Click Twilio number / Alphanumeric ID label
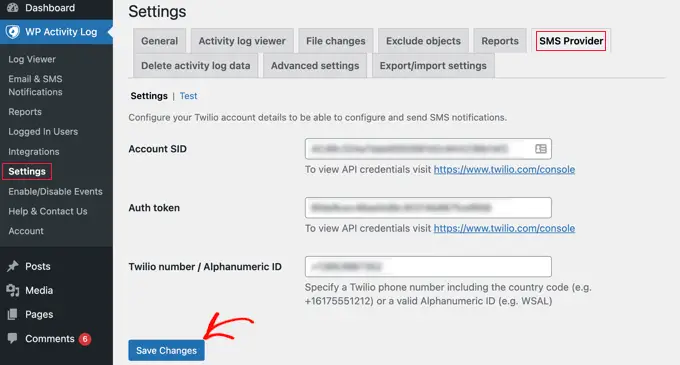The width and height of the screenshot is (680, 365). (x=205, y=267)
